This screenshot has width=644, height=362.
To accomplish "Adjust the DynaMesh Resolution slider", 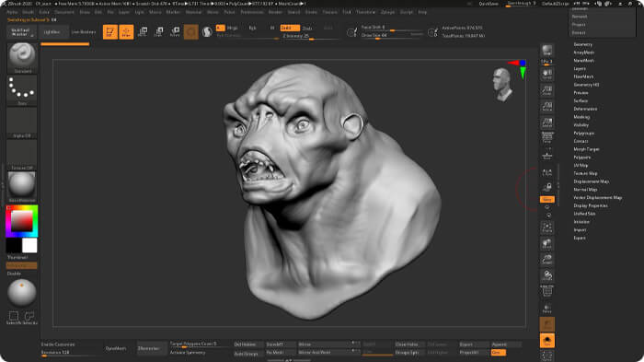I will tap(70, 353).
